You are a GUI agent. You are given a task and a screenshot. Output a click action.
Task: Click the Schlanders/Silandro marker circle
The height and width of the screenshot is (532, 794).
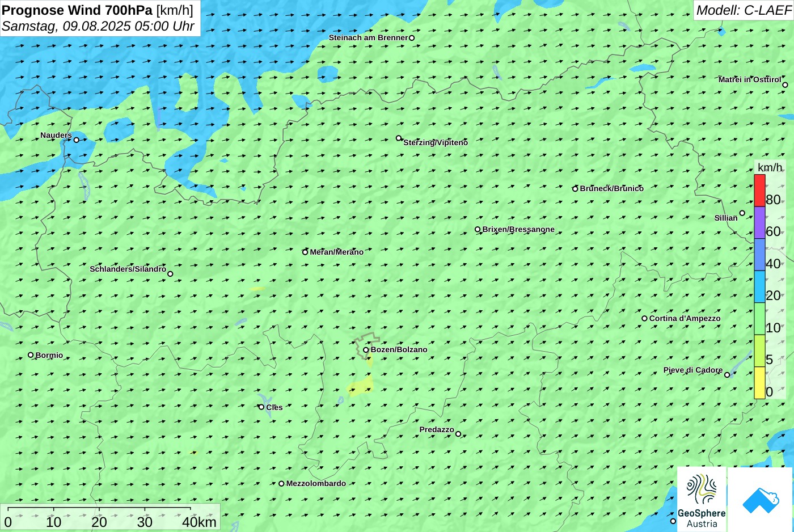(170, 274)
